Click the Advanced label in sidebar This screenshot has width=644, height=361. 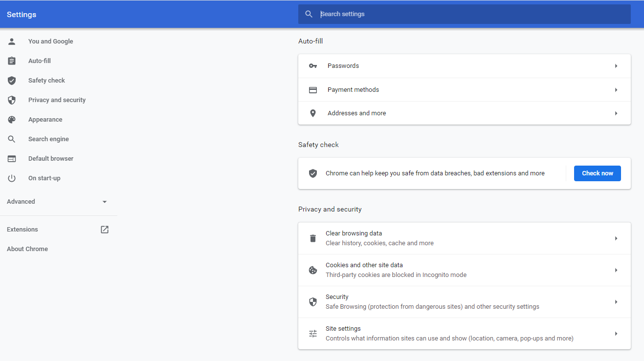(x=21, y=202)
